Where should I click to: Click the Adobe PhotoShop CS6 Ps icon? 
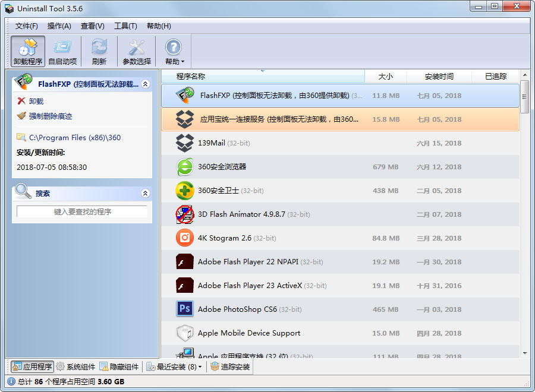(x=185, y=309)
